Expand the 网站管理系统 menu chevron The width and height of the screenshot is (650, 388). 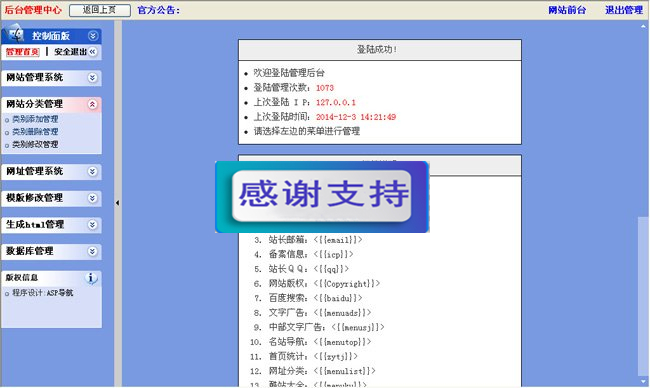92,78
